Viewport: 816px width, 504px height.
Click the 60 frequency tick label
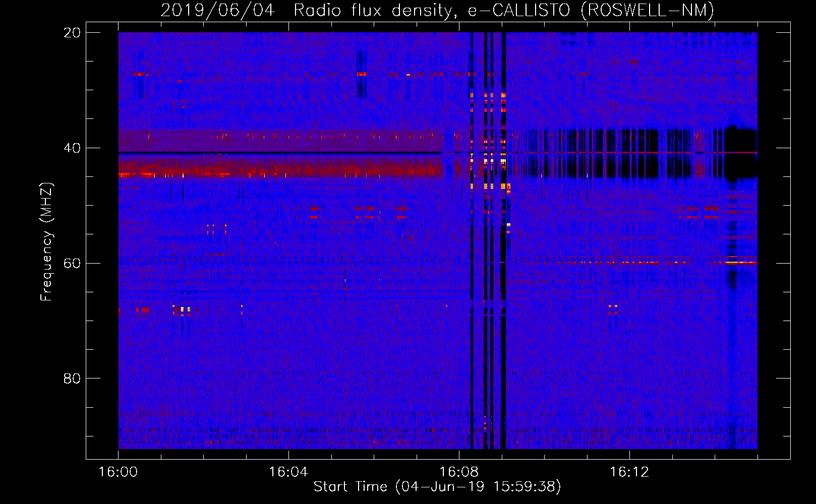coord(72,264)
